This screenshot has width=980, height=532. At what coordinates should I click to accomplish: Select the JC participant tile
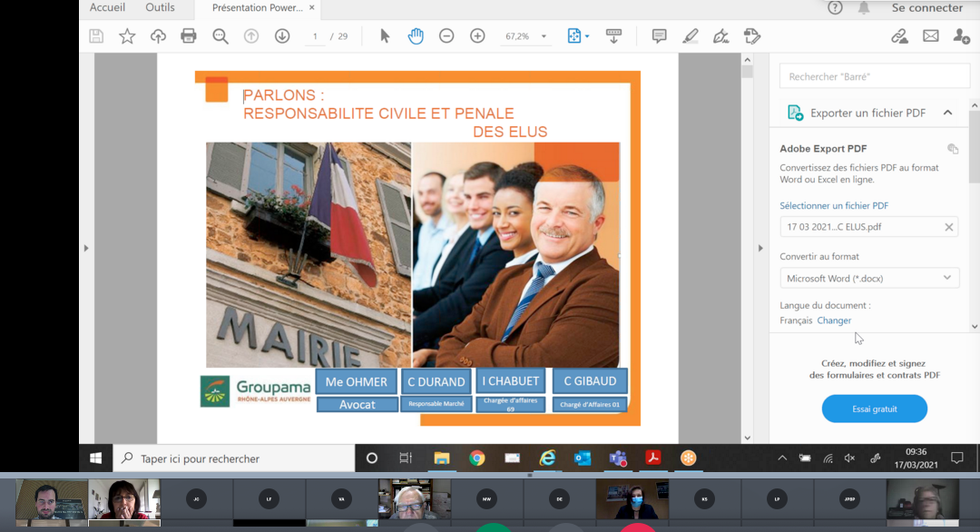click(x=196, y=499)
